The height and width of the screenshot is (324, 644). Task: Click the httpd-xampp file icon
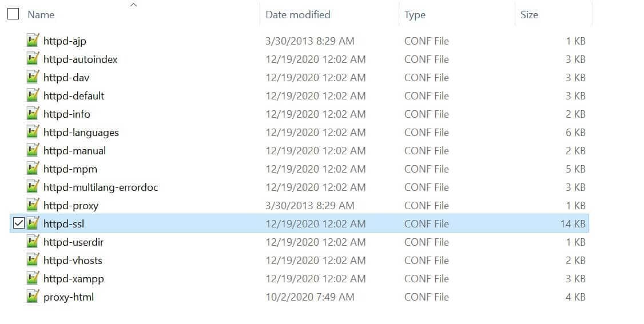(33, 279)
